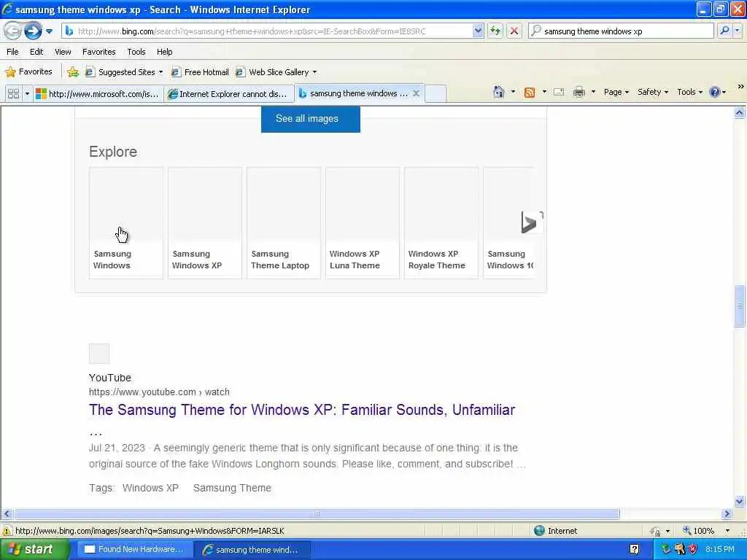Open Web Slice Gallery favorite

pos(273,72)
